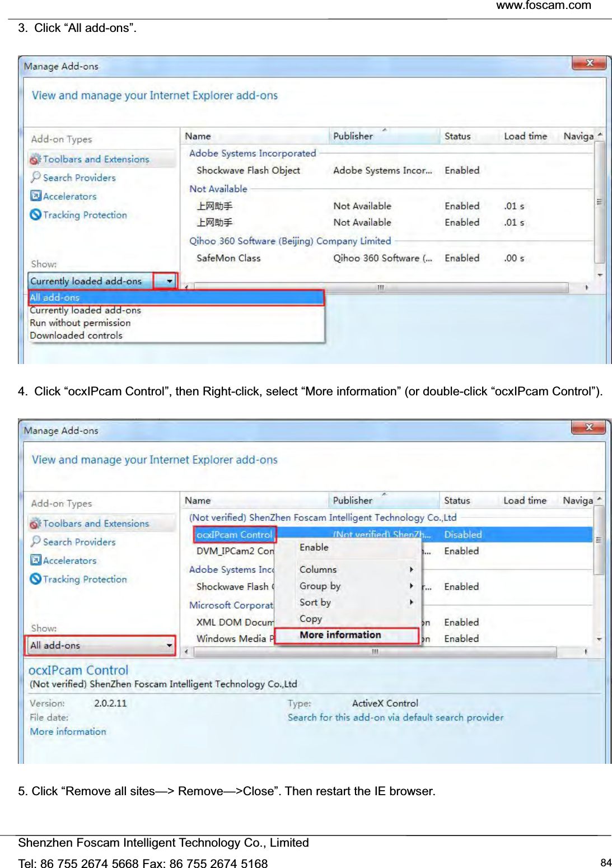This screenshot has width=612, height=868.
Task: Expand Group by submenu in context menu
Action: 348,586
